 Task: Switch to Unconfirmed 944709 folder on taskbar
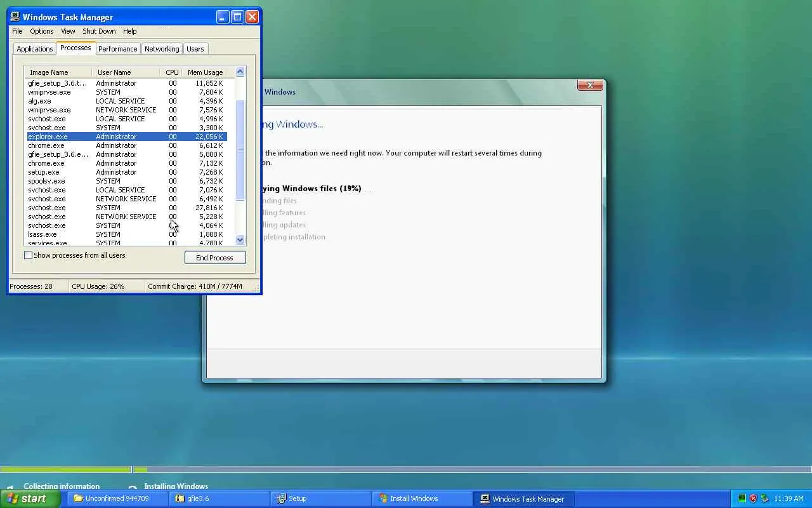coord(118,498)
